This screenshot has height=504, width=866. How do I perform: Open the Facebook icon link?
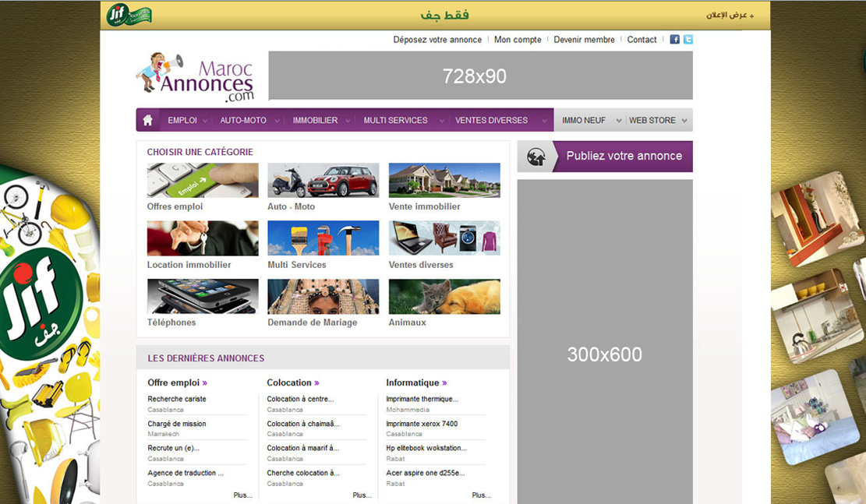[x=674, y=40]
